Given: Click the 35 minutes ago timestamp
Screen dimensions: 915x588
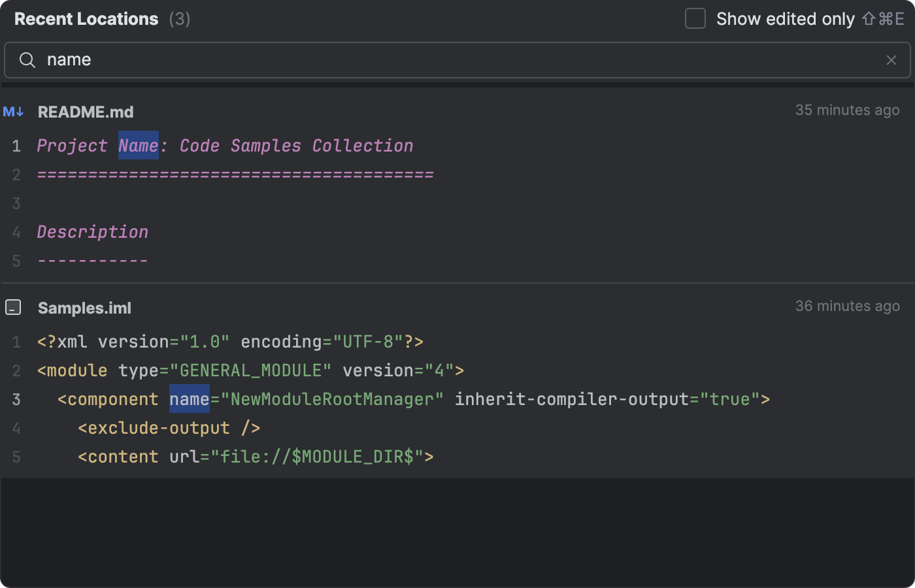Looking at the screenshot, I should pos(847,110).
